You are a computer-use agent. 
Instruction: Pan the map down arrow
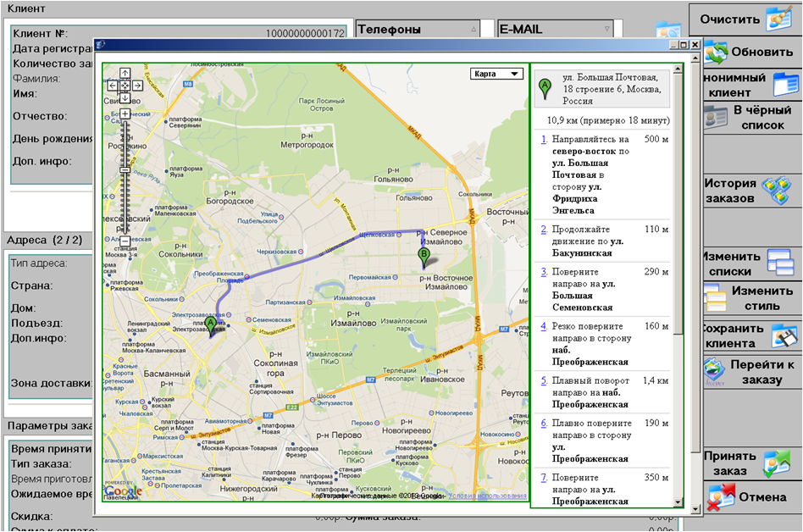coord(125,97)
